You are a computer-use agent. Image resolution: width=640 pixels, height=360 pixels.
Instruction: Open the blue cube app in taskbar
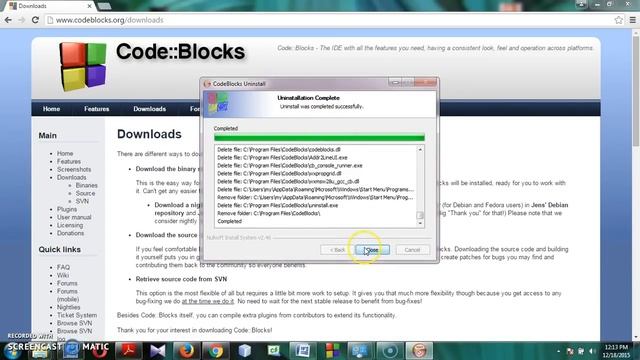point(244,351)
